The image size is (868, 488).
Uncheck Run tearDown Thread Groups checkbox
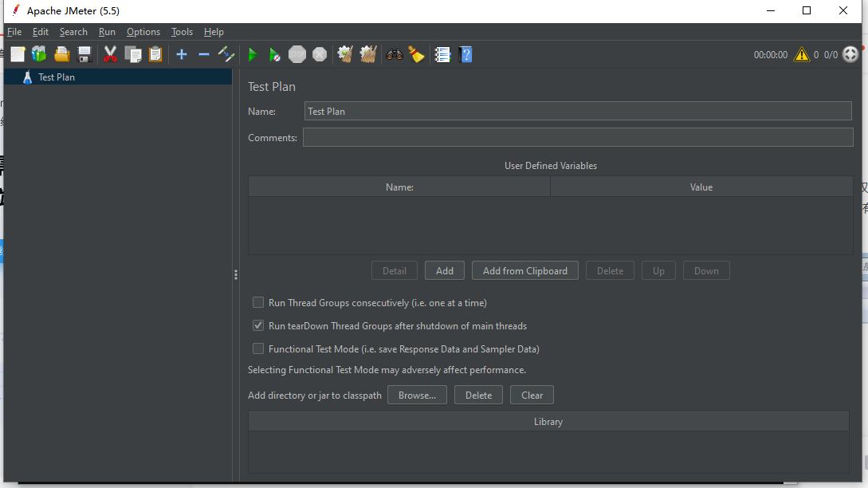[258, 325]
